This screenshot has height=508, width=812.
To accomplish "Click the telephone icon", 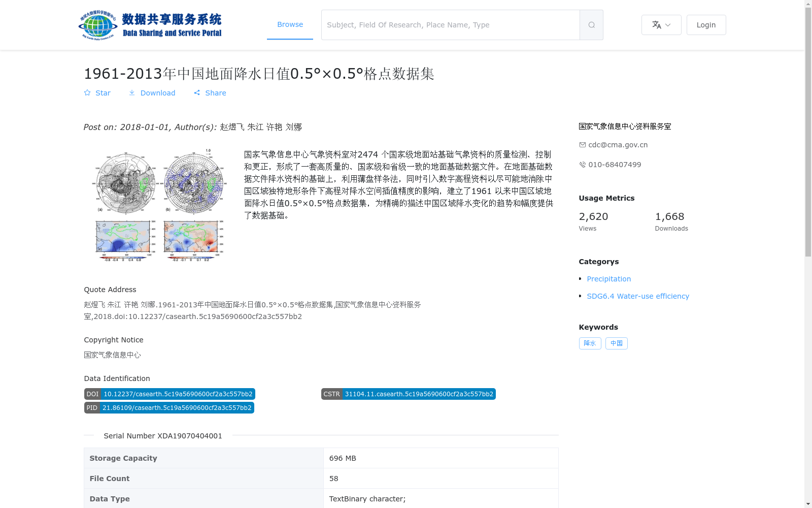I will click(x=583, y=165).
